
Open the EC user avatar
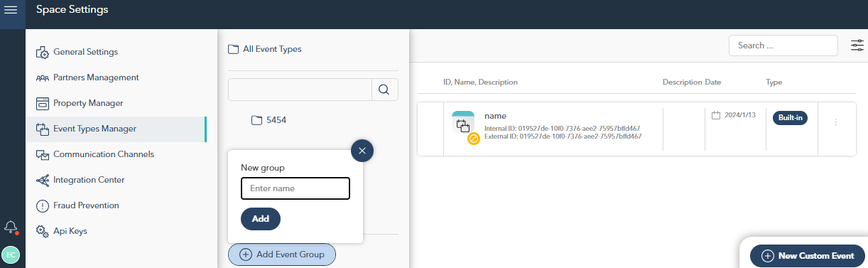coord(11,254)
